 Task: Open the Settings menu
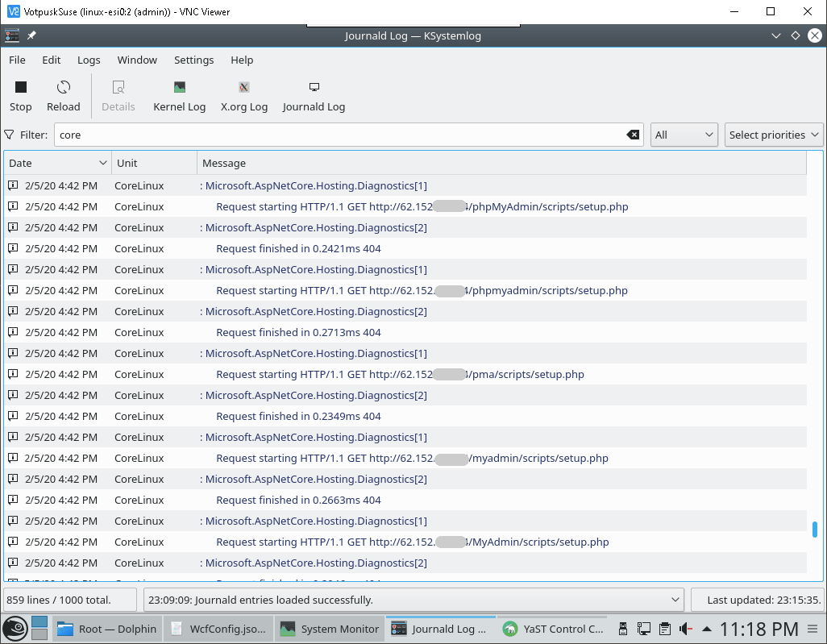193,60
